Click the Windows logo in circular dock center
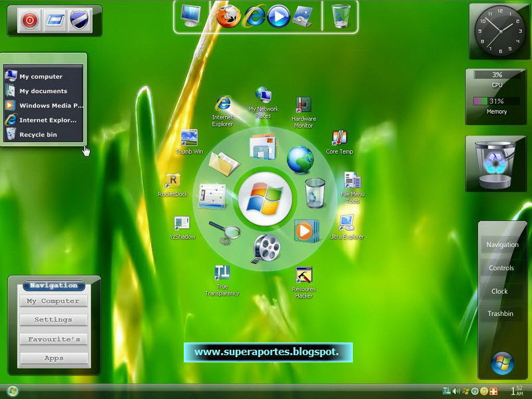 (x=265, y=199)
